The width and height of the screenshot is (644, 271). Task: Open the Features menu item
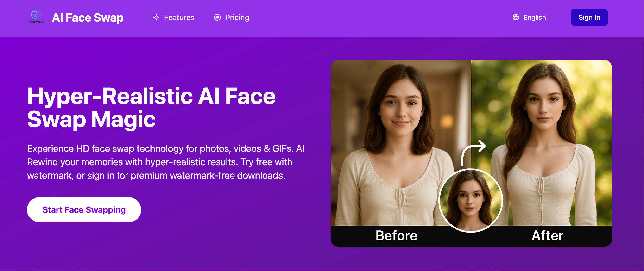pyautogui.click(x=179, y=18)
